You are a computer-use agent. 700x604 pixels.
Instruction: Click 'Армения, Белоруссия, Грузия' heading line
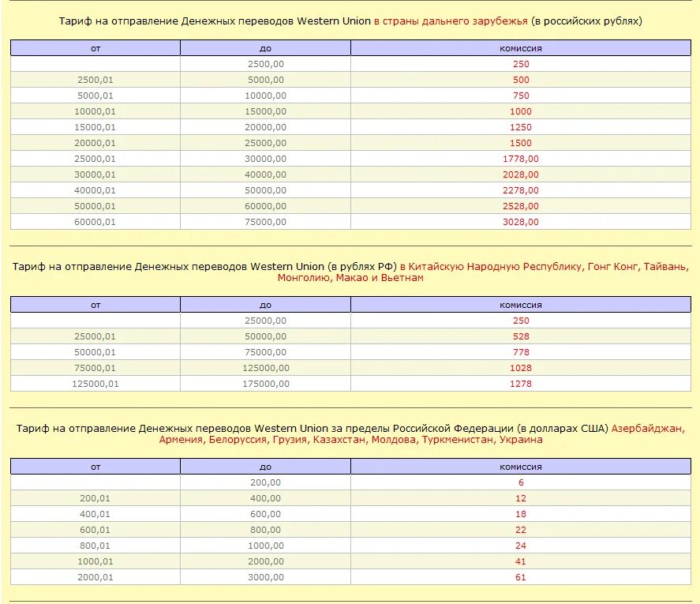point(233,440)
